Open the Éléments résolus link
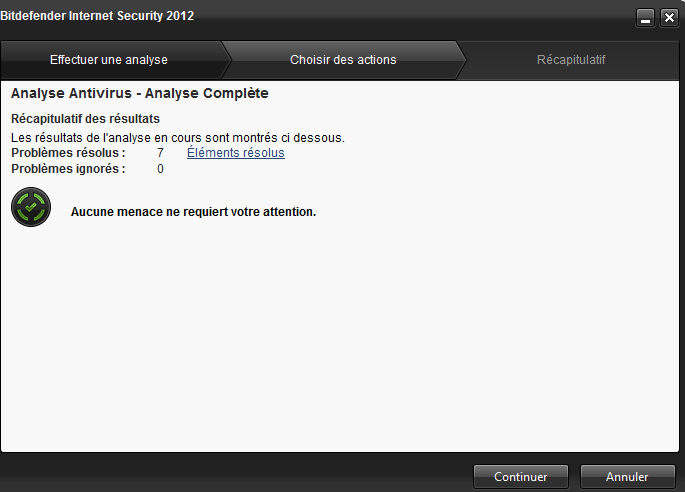Image resolution: width=685 pixels, height=492 pixels. 236,152
